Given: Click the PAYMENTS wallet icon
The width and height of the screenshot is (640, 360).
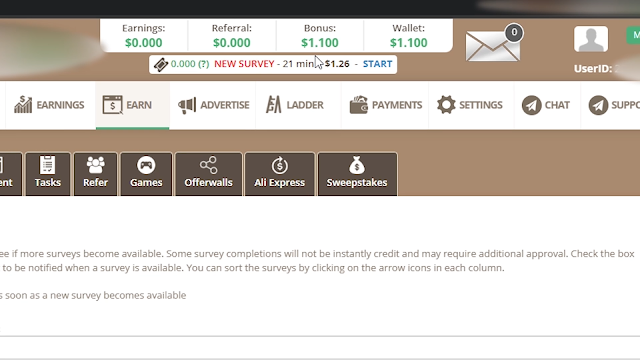Looking at the screenshot, I should [358, 104].
